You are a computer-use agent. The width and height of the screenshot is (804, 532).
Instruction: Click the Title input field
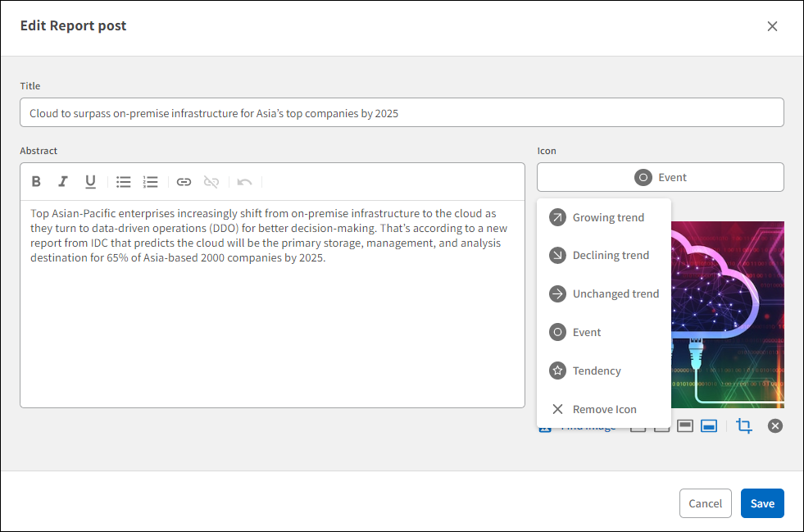402,112
